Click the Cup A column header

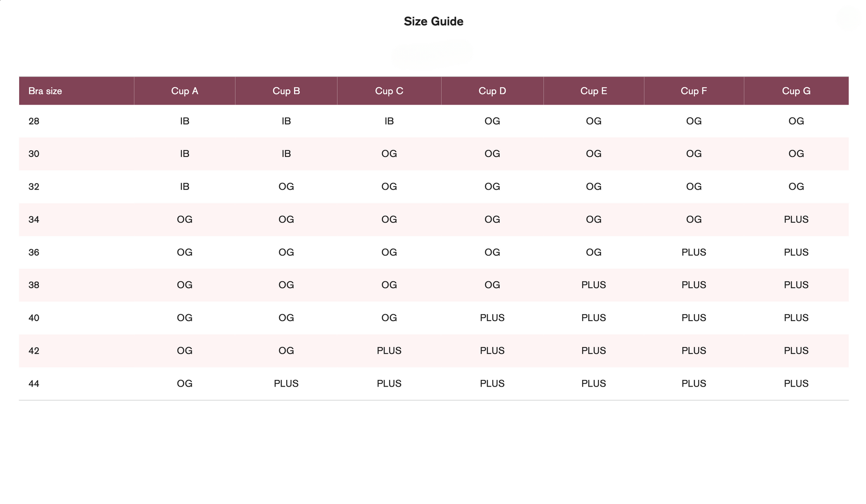pyautogui.click(x=185, y=91)
